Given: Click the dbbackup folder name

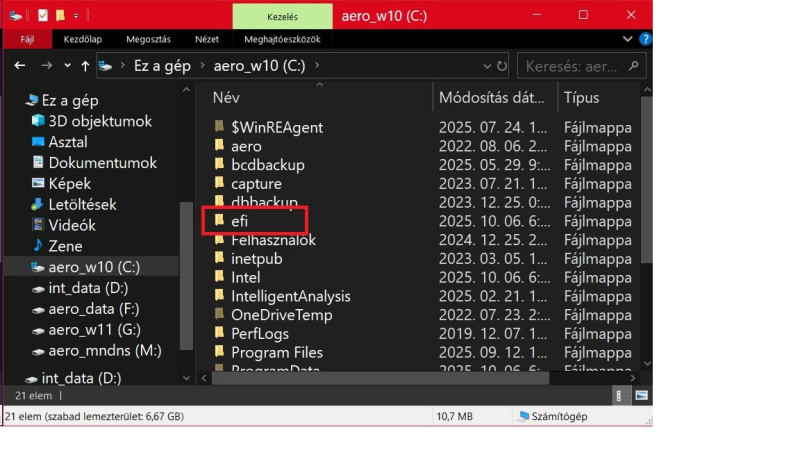Looking at the screenshot, I should [x=264, y=203].
